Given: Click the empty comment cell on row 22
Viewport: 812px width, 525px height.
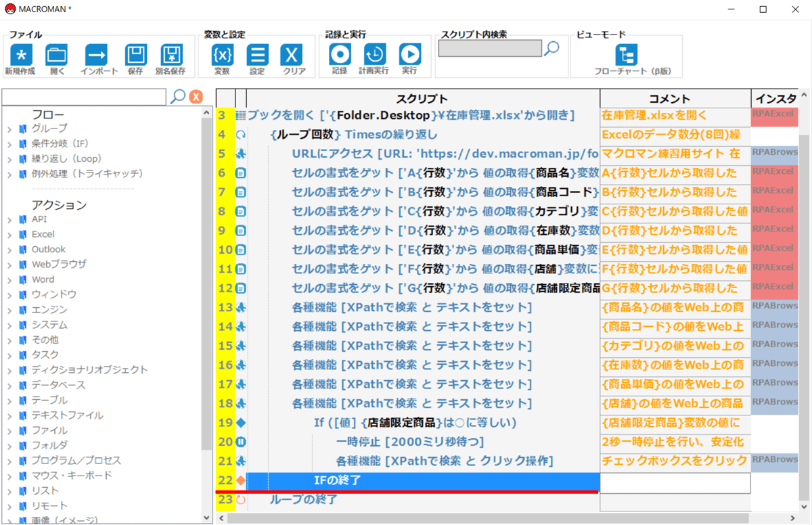Looking at the screenshot, I should coord(675,483).
